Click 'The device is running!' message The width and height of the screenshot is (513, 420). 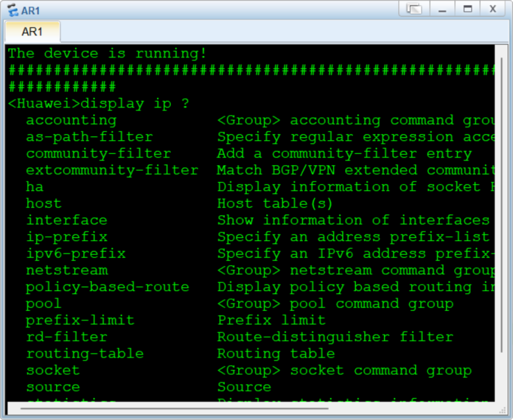click(107, 53)
